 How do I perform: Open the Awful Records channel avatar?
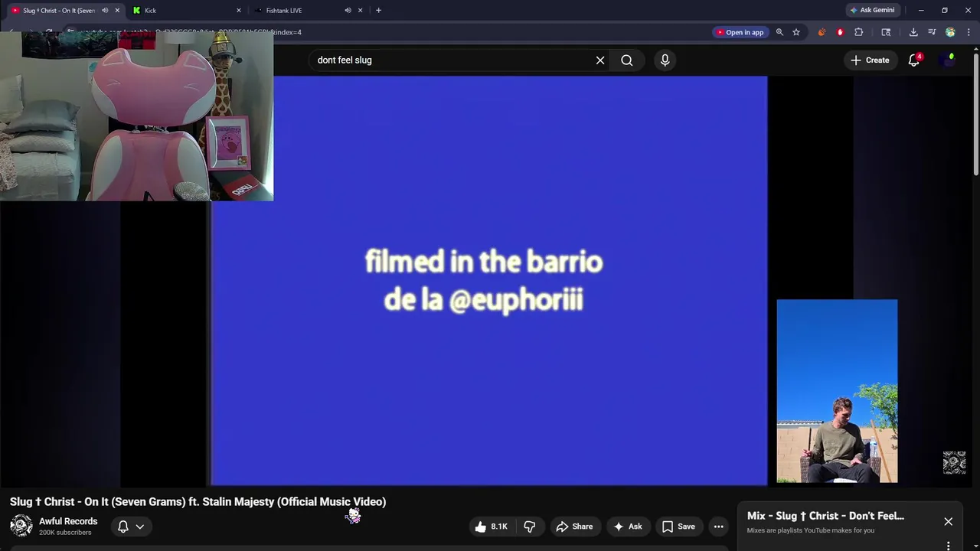click(x=21, y=526)
